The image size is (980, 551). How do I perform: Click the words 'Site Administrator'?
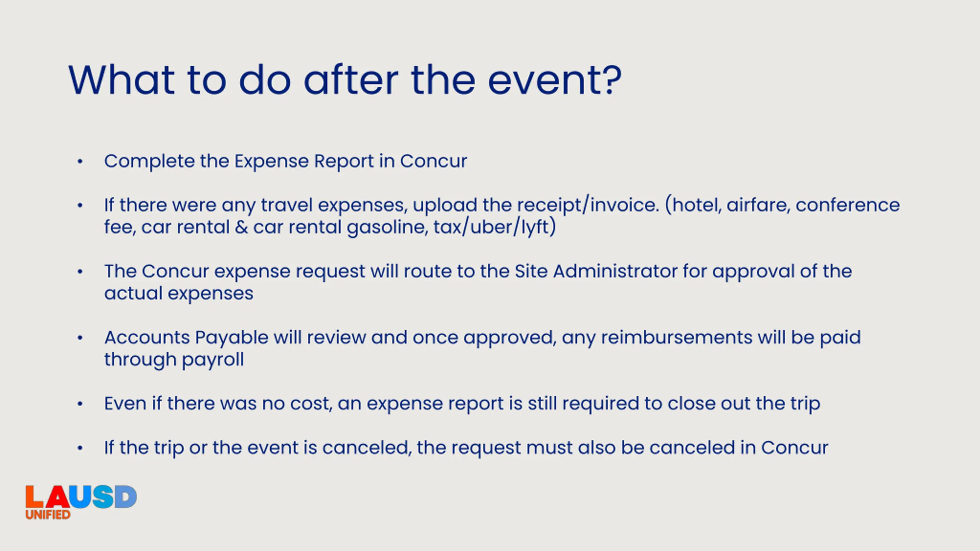(596, 271)
